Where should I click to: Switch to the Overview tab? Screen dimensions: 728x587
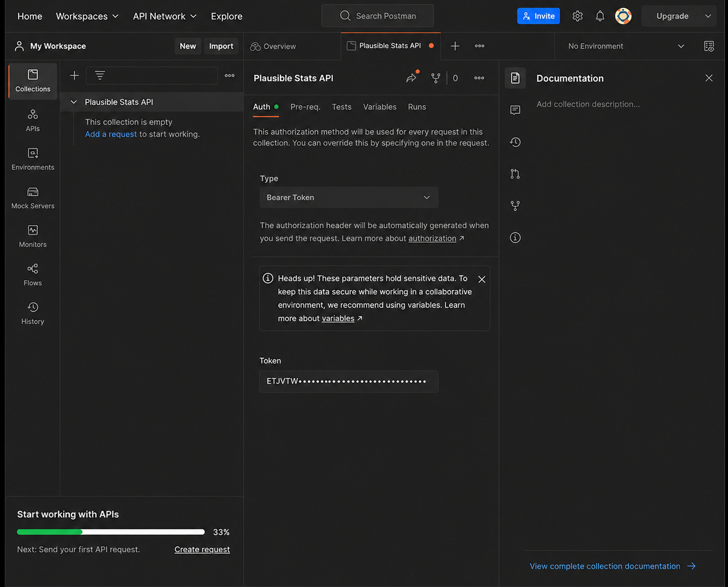pos(273,46)
